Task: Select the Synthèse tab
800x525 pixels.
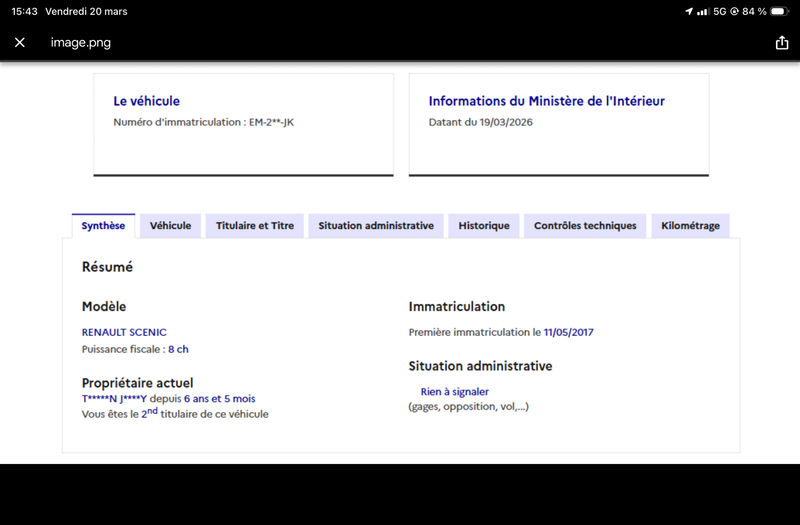Action: 104,226
